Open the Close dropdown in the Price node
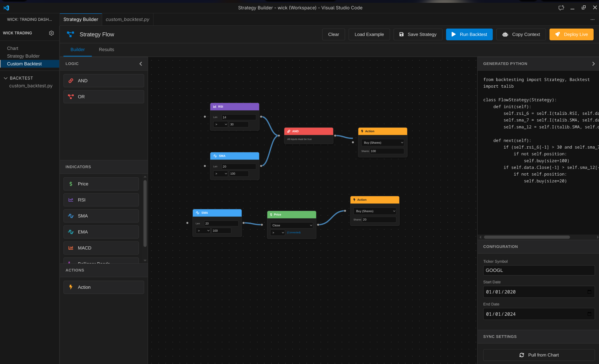The height and width of the screenshot is (364, 599). coord(291,225)
